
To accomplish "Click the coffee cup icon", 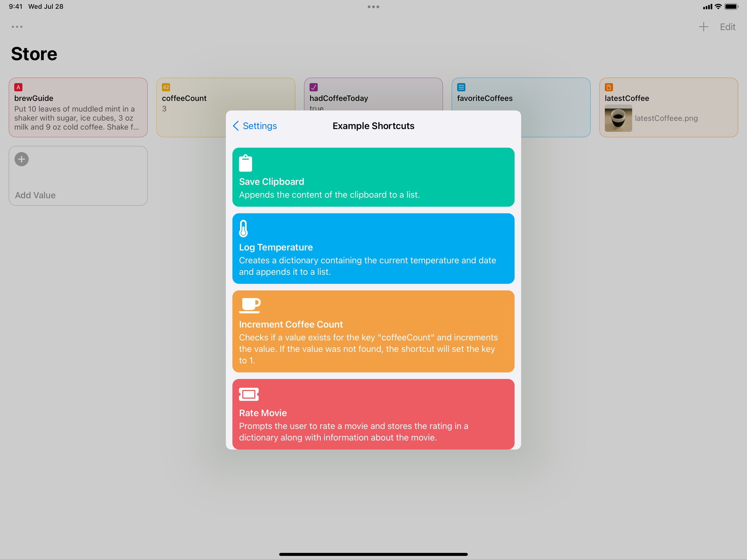I will point(250,305).
